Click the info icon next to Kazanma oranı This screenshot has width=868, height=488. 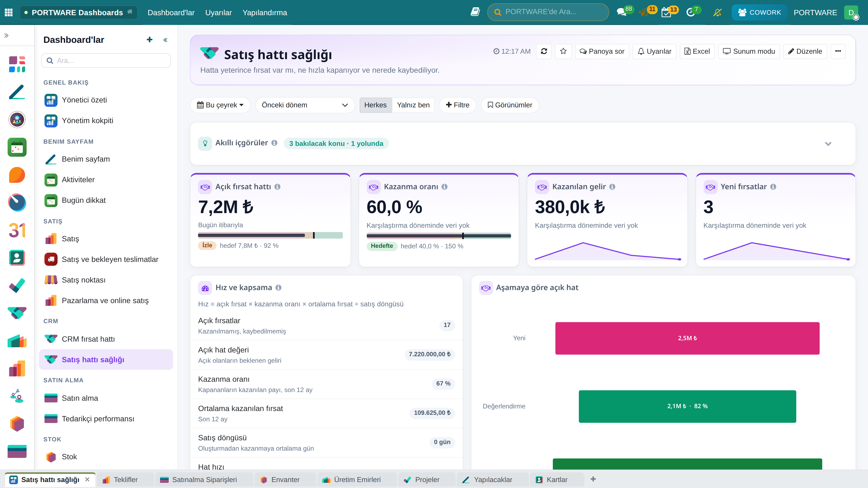point(445,187)
